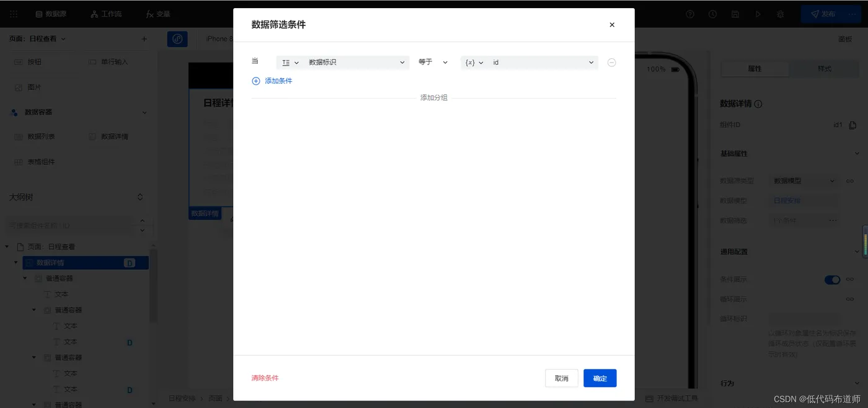This screenshot has height=408, width=868.
Task: Copy the component ID id1
Action: 852,125
